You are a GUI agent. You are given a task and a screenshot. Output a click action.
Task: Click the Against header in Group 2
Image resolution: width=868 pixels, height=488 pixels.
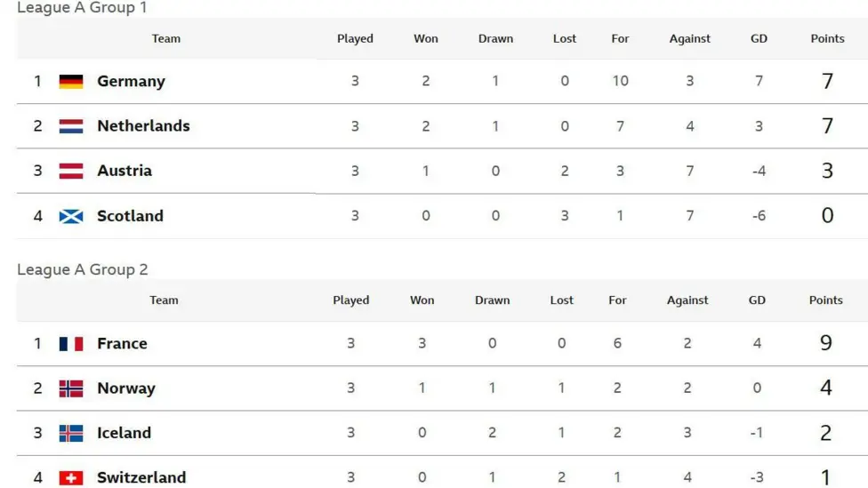click(x=687, y=300)
